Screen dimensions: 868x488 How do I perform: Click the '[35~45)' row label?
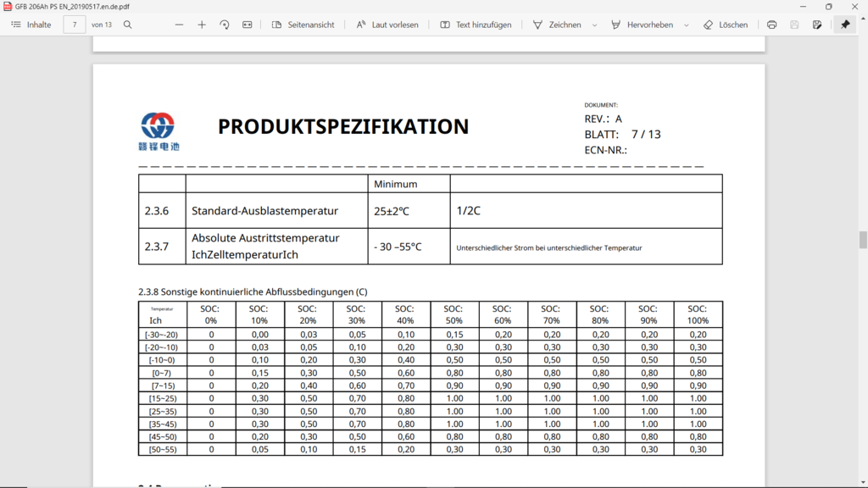point(163,424)
